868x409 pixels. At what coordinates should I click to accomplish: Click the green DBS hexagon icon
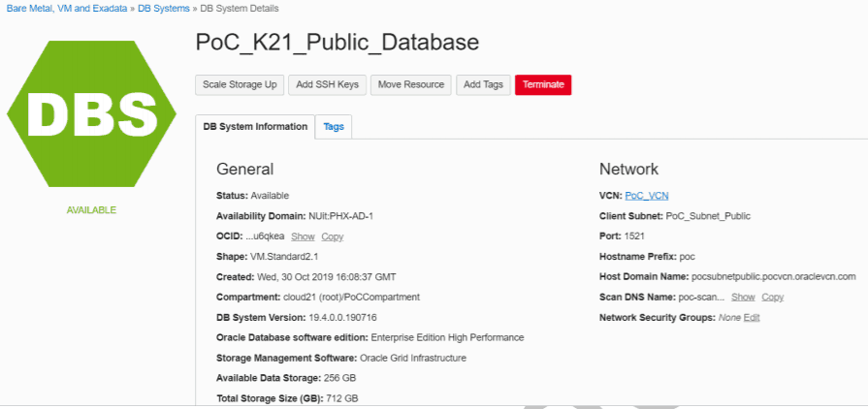click(91, 113)
